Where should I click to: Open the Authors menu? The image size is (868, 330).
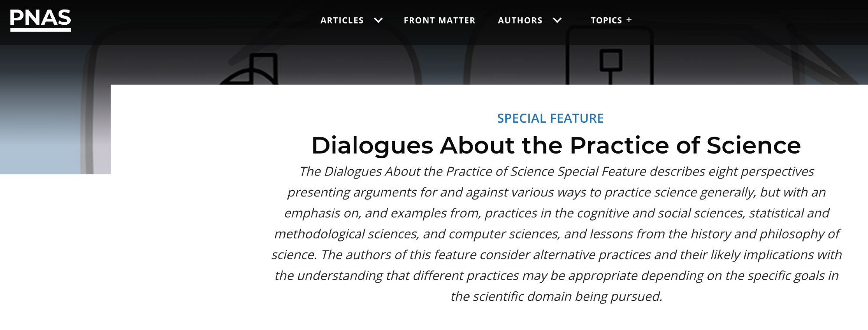(520, 20)
